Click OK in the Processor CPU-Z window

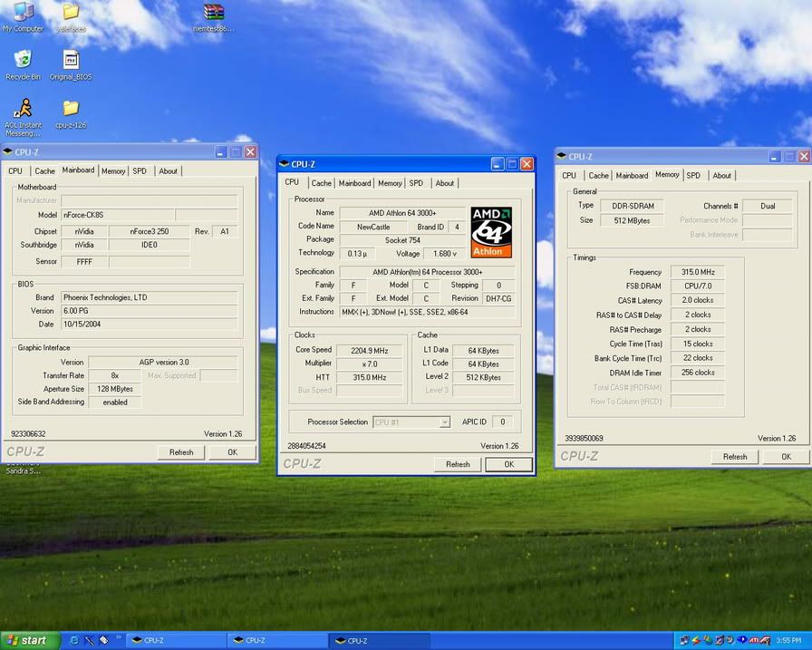coord(509,464)
